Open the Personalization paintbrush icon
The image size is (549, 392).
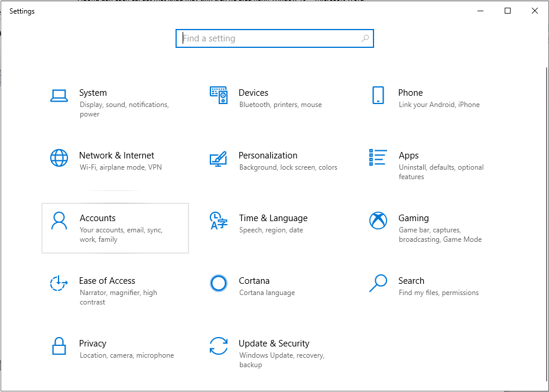point(219,158)
